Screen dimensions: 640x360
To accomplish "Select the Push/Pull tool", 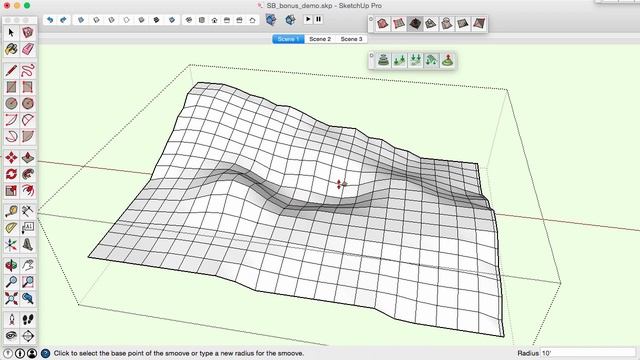I will tap(27, 158).
